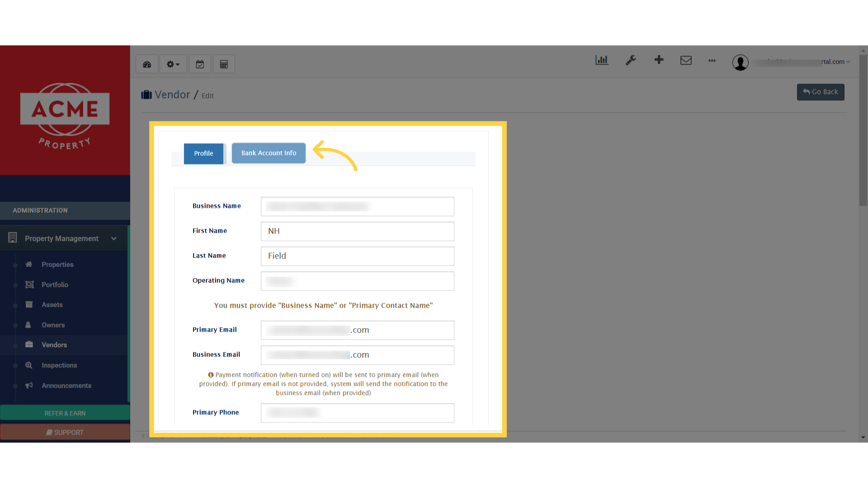Screen dimensions: 868x488
Task: Click the Go Back button
Action: (820, 92)
